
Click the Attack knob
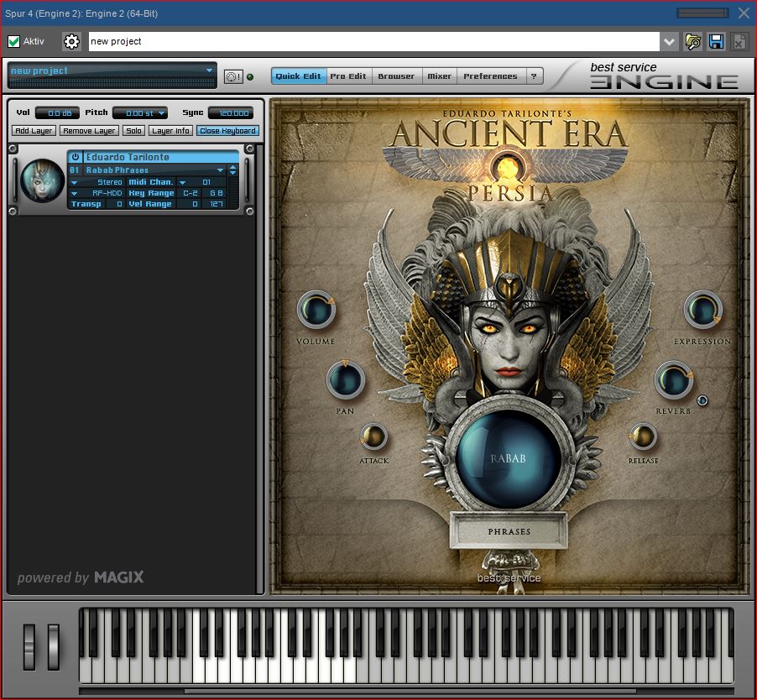click(373, 436)
